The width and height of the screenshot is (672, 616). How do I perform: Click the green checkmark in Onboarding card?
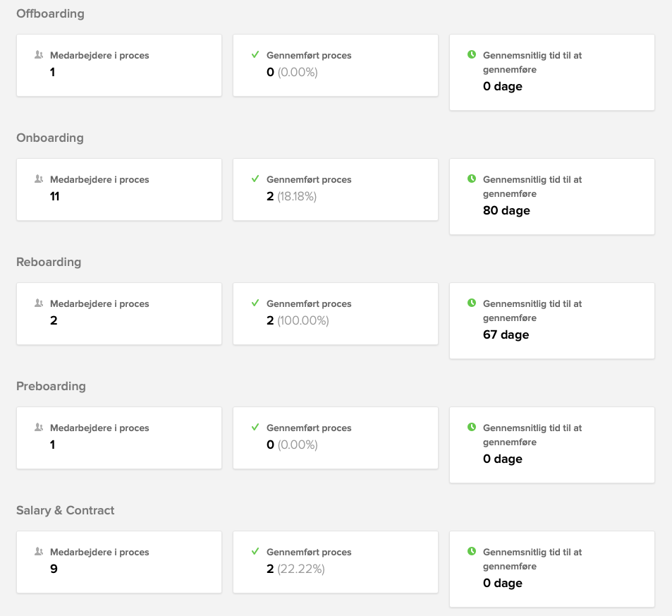(x=255, y=179)
